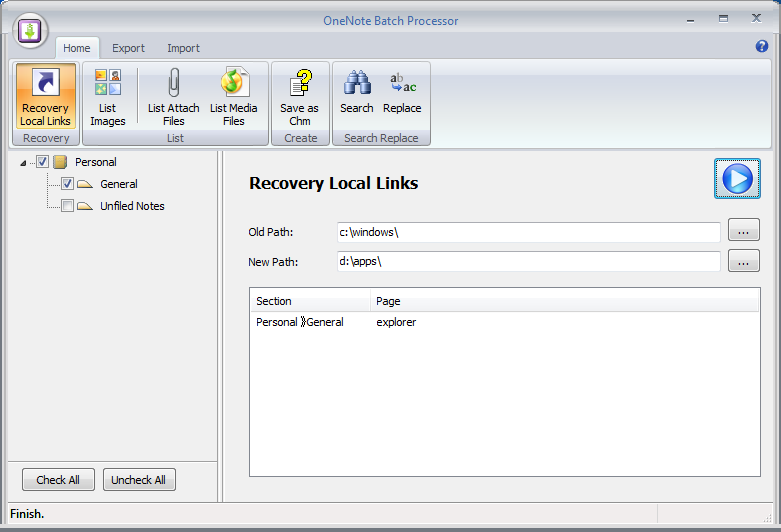
Task: Click the 'Finish.' status bar text
Action: (x=27, y=514)
